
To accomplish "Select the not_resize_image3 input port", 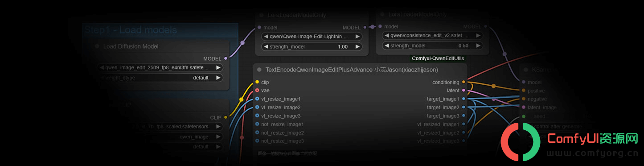I will 257,141.
